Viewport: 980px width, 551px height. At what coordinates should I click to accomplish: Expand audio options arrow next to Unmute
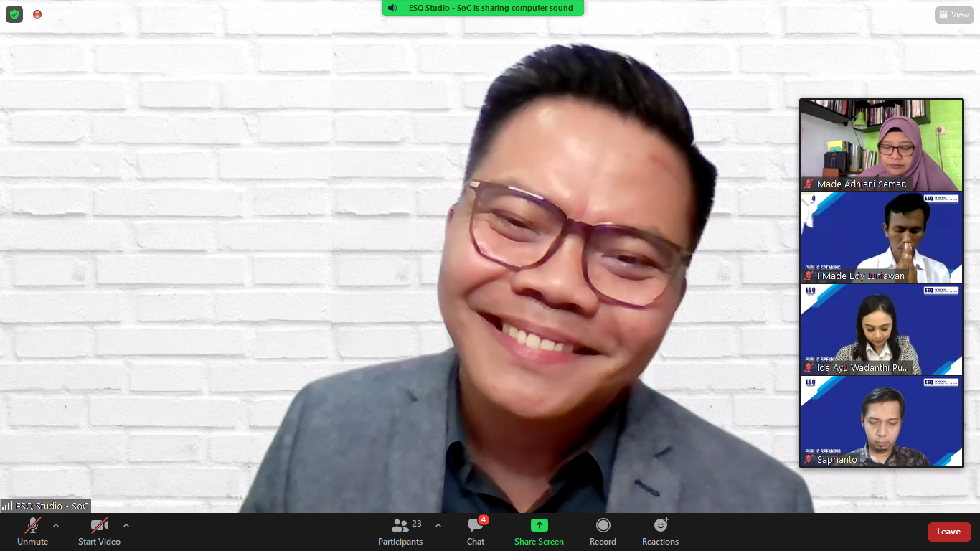pyautogui.click(x=56, y=525)
